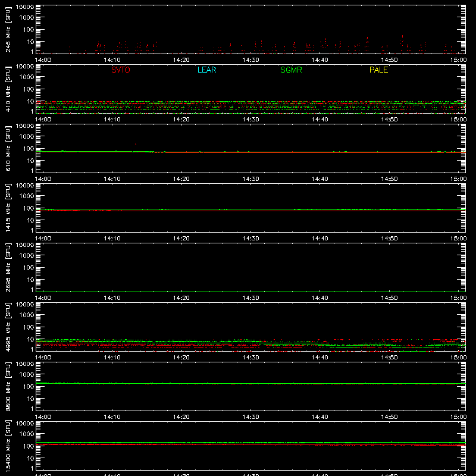
Task: Click 14:50 tick under the 410 MHz panel
Action: (389, 120)
